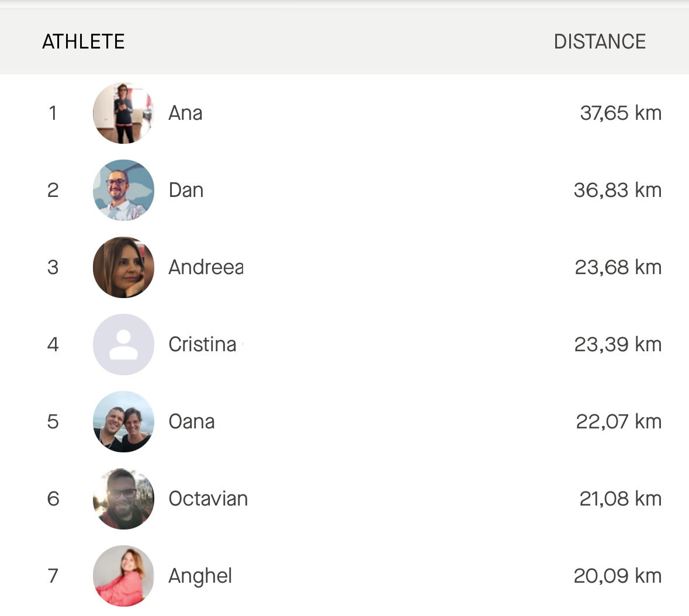Open Andreea's profile photo
689x616 pixels.
pyautogui.click(x=123, y=267)
